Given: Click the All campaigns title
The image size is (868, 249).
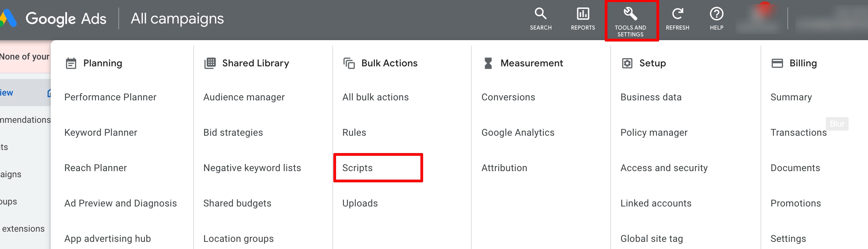Looking at the screenshot, I should (x=177, y=19).
